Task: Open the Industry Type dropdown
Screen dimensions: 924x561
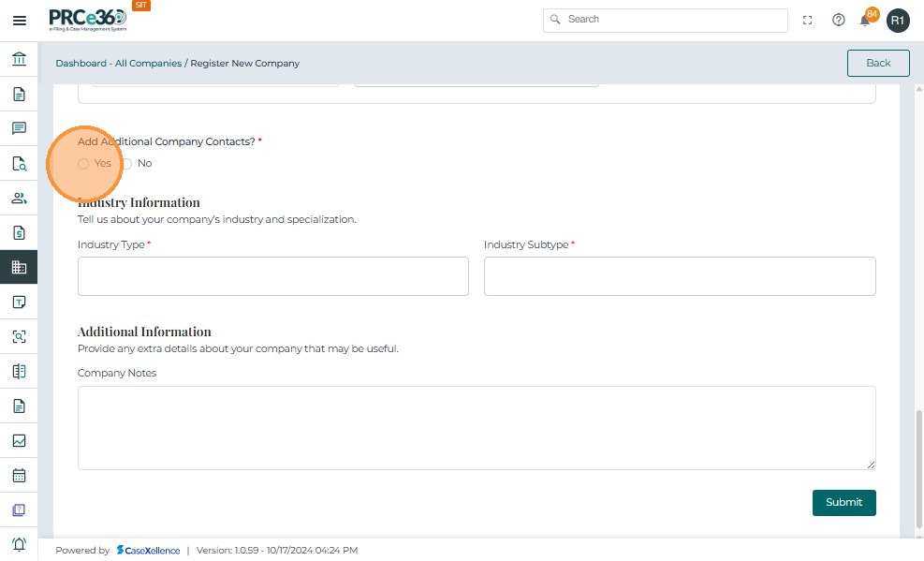Action: (272, 276)
